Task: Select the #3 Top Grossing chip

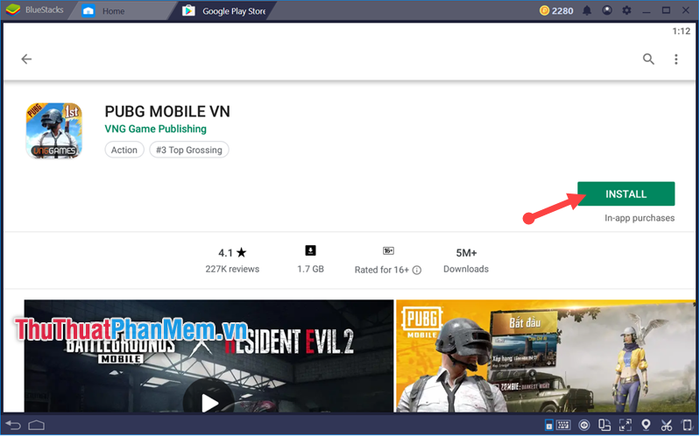Action: click(189, 150)
